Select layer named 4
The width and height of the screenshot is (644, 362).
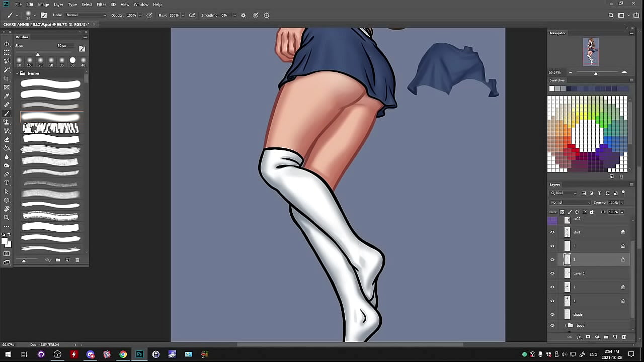tap(589, 246)
